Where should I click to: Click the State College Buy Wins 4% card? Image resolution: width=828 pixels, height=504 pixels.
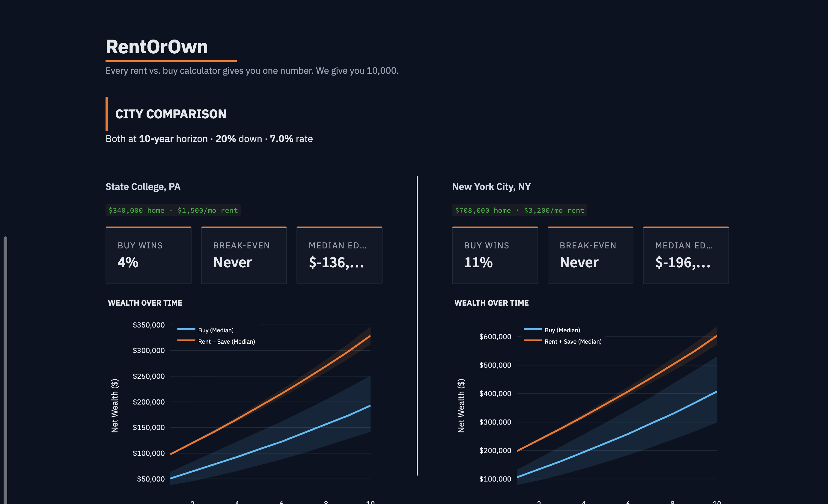[148, 255]
